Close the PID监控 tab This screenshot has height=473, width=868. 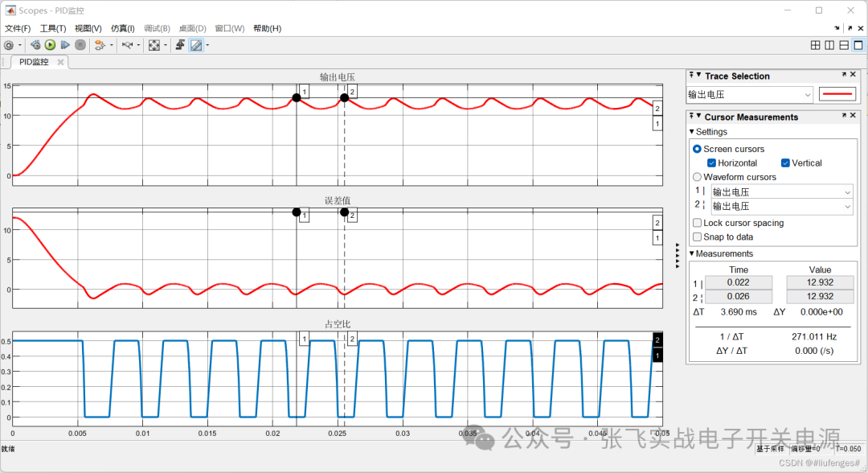(x=60, y=62)
